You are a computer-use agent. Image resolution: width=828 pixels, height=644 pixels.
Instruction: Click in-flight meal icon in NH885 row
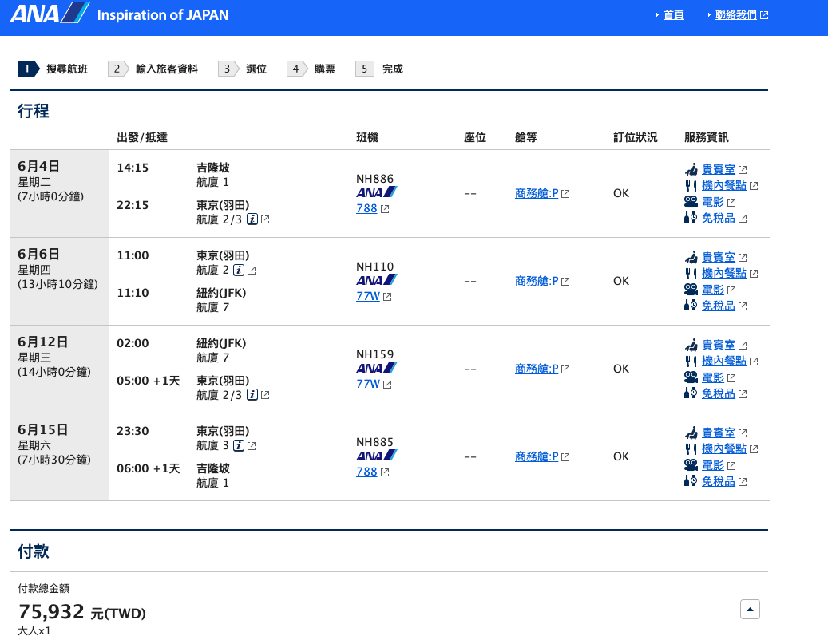pyautogui.click(x=691, y=448)
